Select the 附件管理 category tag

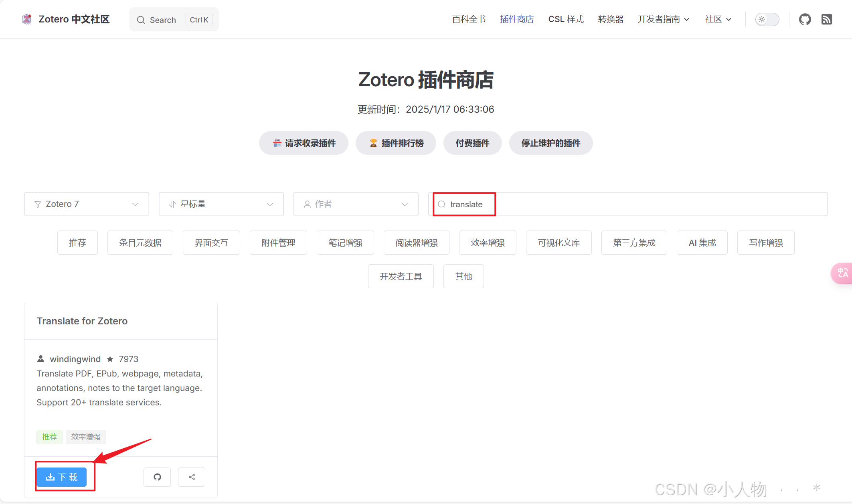[278, 243]
